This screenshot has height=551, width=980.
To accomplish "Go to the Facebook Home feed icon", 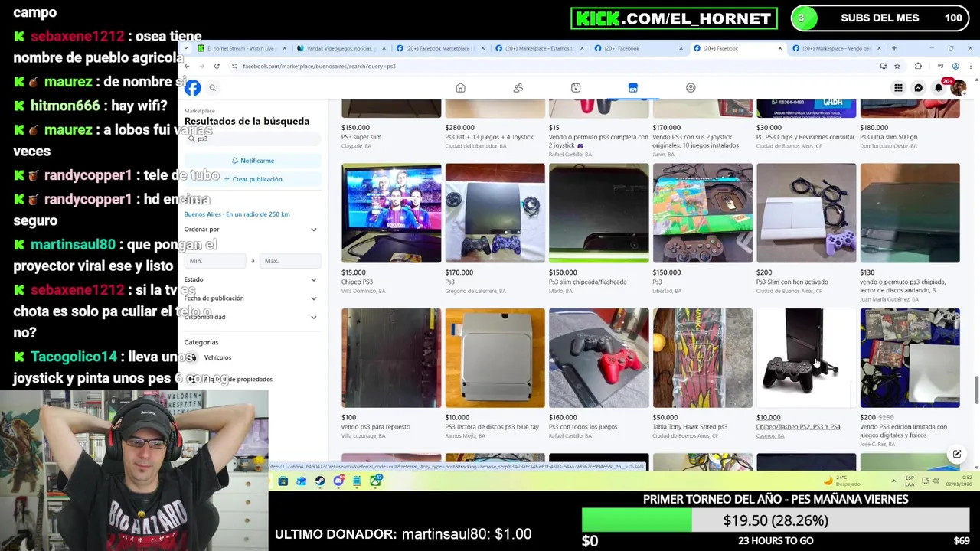I will coord(460,88).
